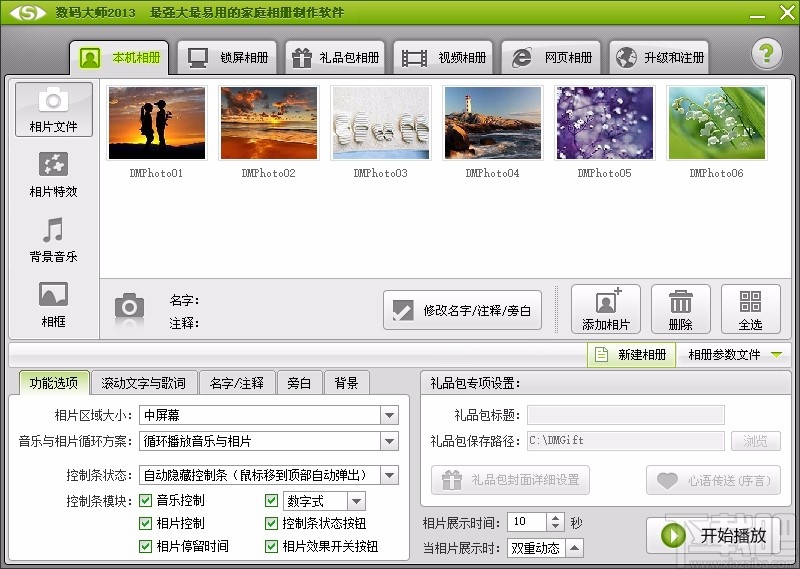Screen dimensions: 800x569
Task: Switch to 网页相册 tab
Action: (x=551, y=58)
